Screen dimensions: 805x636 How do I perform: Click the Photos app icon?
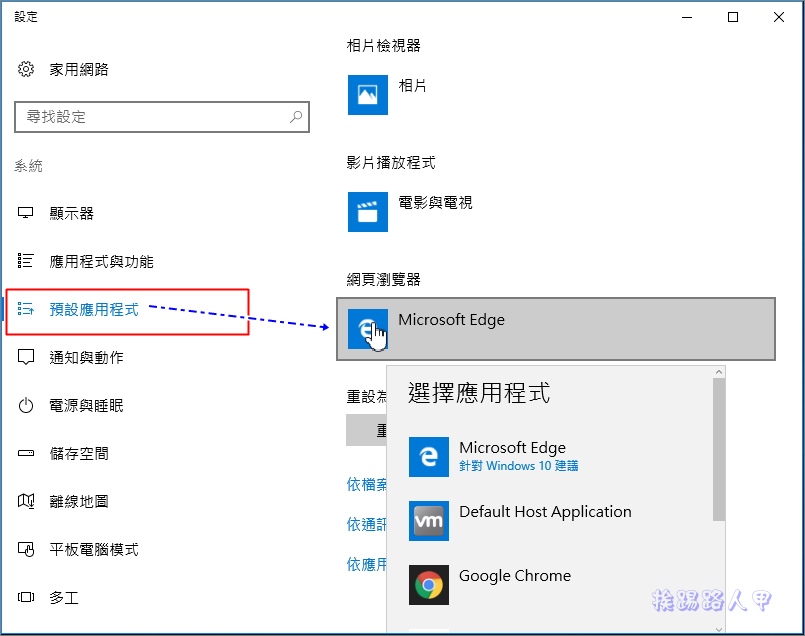(x=368, y=95)
